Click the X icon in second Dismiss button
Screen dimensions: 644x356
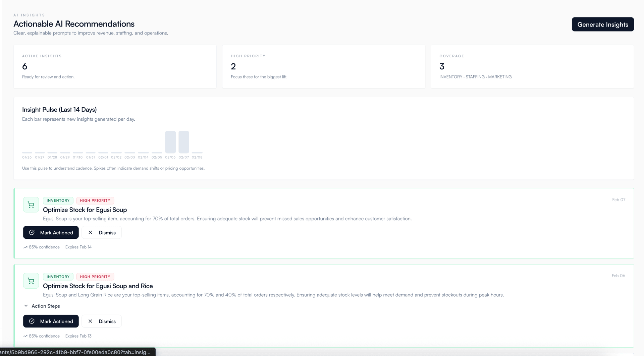[90, 321]
